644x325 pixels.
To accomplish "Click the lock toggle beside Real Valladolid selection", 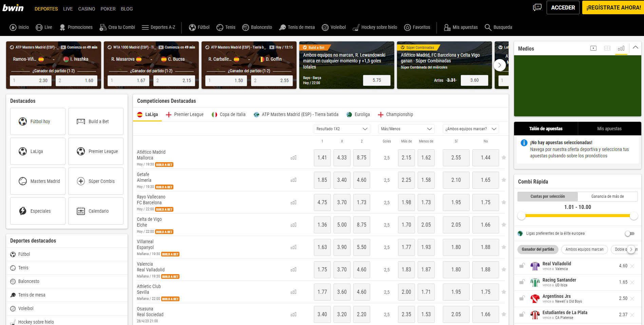I will (x=522, y=266).
